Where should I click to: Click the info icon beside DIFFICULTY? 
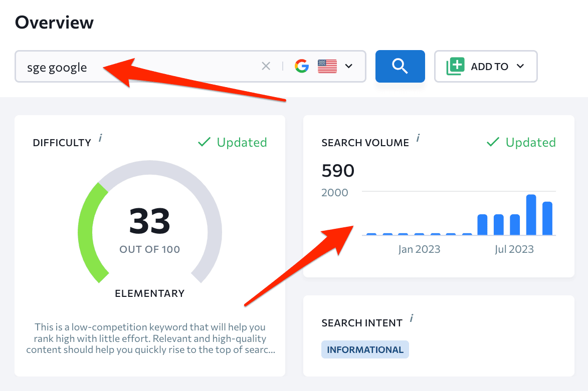100,138
